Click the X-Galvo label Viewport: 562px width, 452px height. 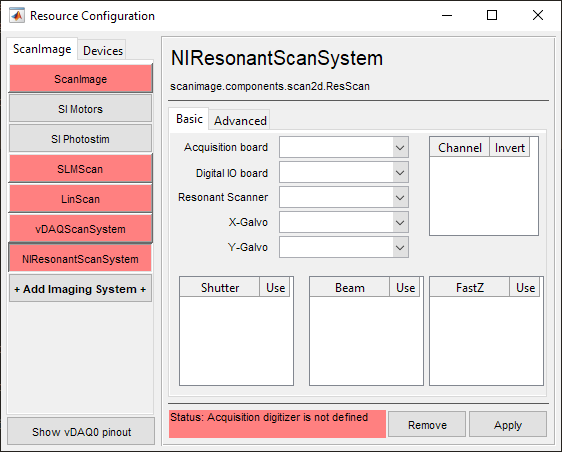[248, 222]
